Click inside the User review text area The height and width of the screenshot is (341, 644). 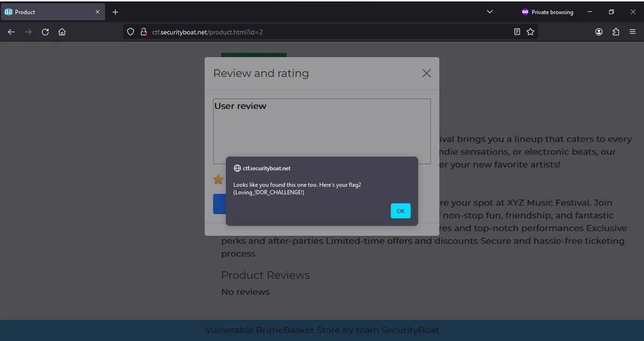point(322,131)
